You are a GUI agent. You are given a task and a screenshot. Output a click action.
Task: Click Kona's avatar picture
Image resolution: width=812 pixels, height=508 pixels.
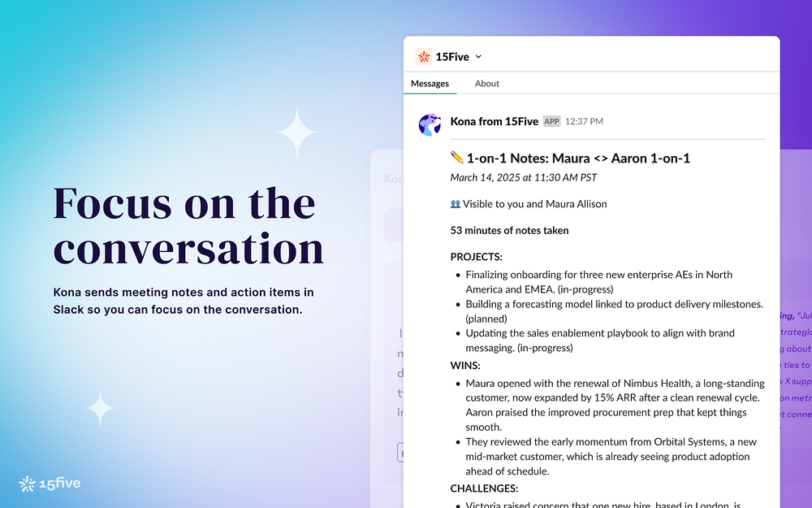click(430, 125)
